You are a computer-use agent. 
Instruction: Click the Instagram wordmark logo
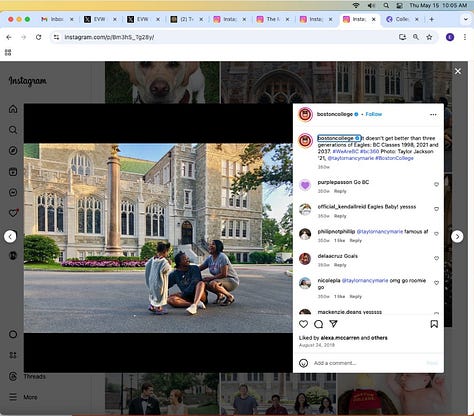pyautogui.click(x=27, y=81)
